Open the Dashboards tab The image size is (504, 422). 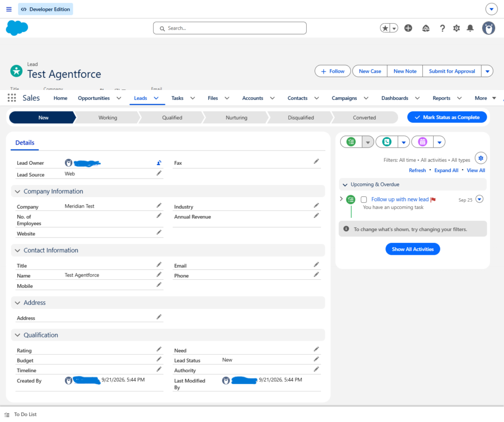(395, 98)
